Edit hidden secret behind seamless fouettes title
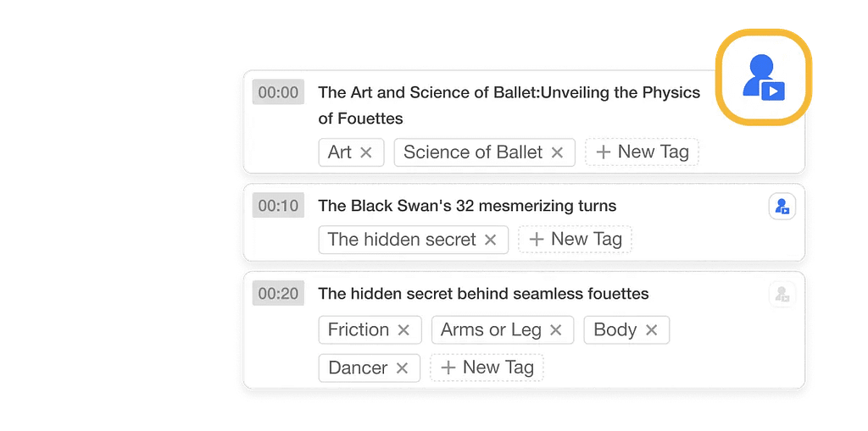 tap(483, 293)
